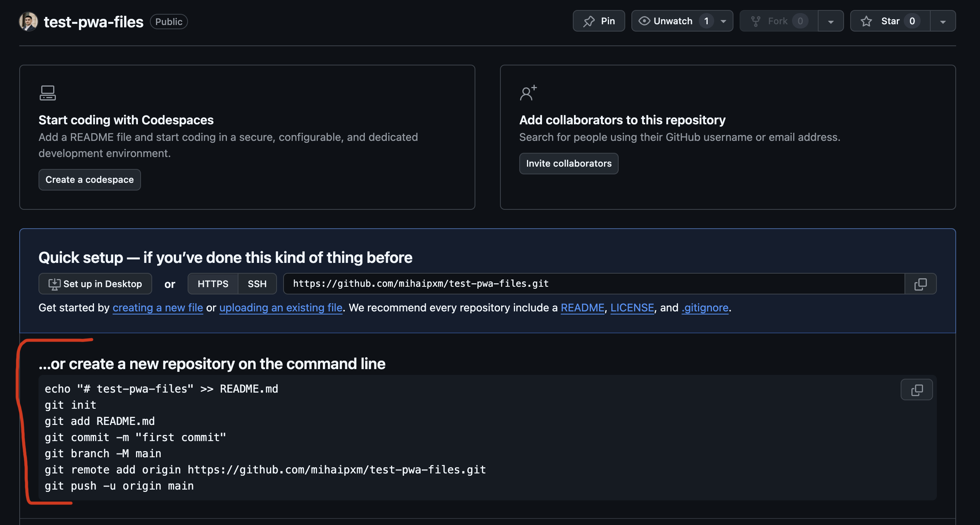This screenshot has height=525, width=980.
Task: Click the echo README.md command line
Action: tap(161, 389)
